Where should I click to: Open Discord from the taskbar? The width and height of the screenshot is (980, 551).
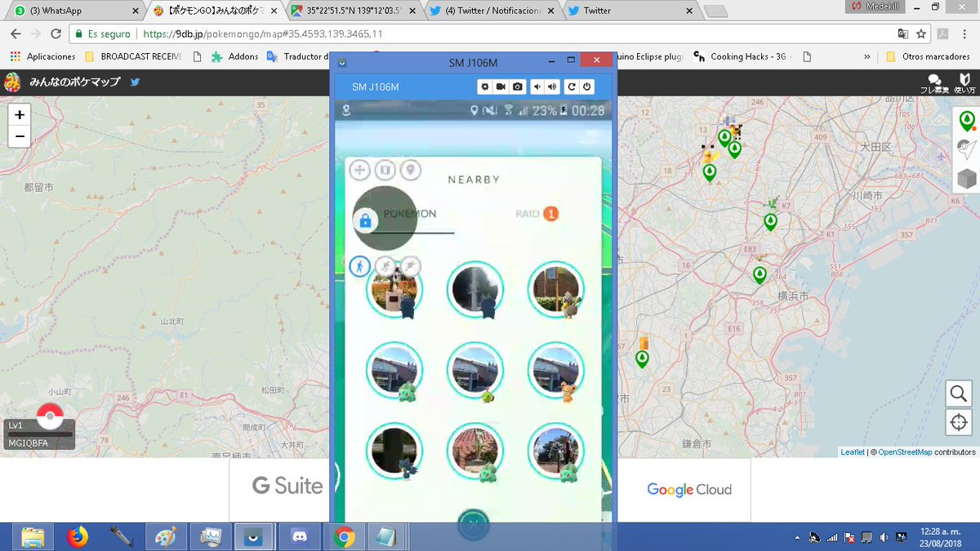click(299, 536)
